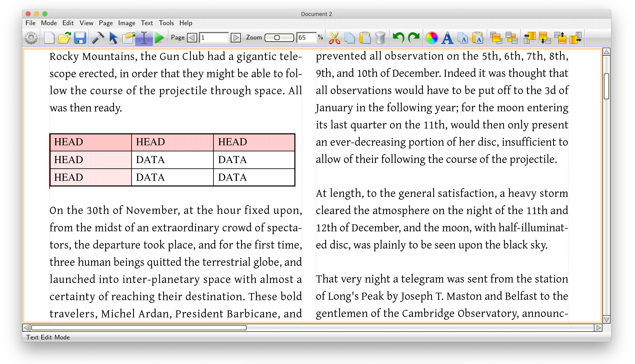Viewport: 635px width, 364px height.
Task: Click the 'Text Edit Mode' status bar text
Action: (x=48, y=337)
